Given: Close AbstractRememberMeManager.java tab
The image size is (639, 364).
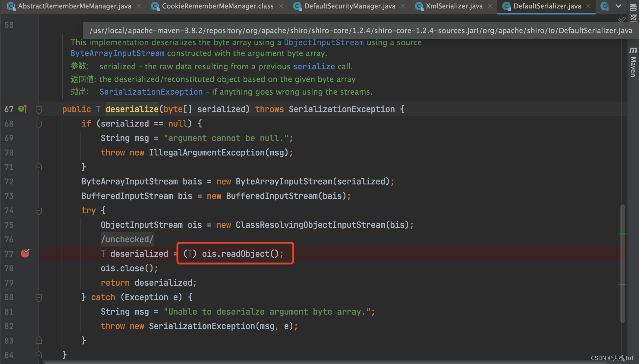Looking at the screenshot, I should 139,6.
